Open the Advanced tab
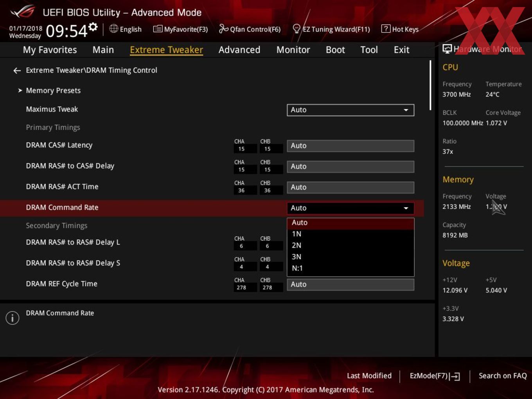Image resolution: width=532 pixels, height=399 pixels. 239,50
